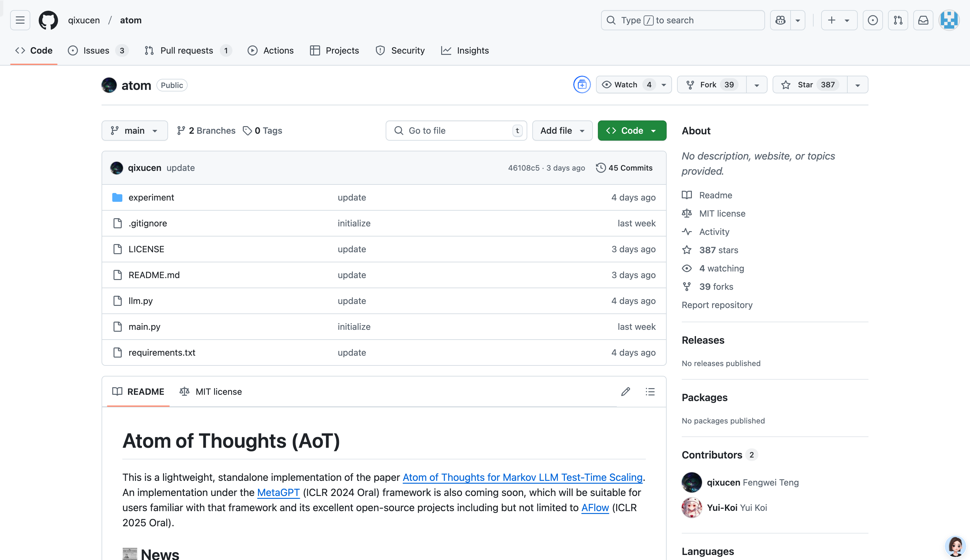Open the README outline list icon
Viewport: 970px width, 560px height.
coord(650,392)
